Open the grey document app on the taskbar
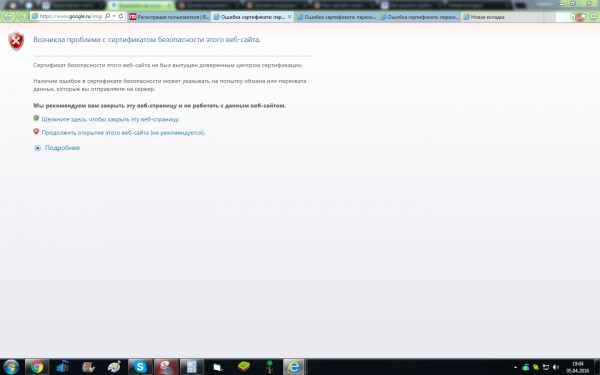Image resolution: width=600 pixels, height=375 pixels. (192, 367)
